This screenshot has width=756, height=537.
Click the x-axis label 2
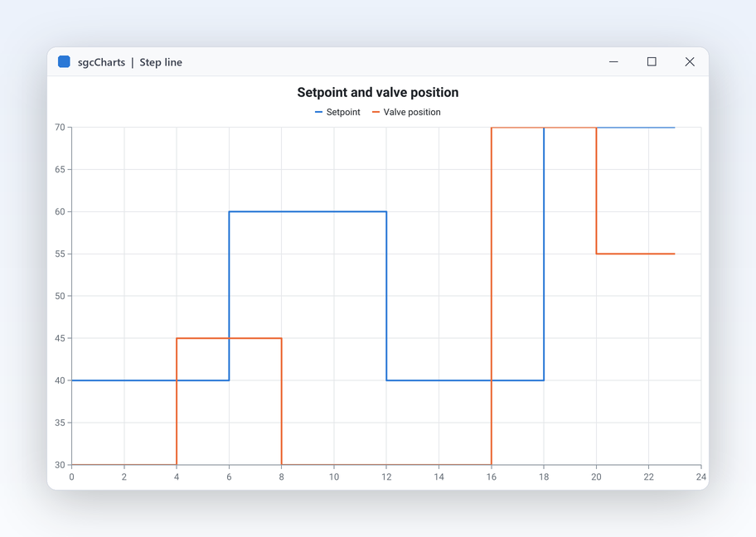click(x=124, y=477)
